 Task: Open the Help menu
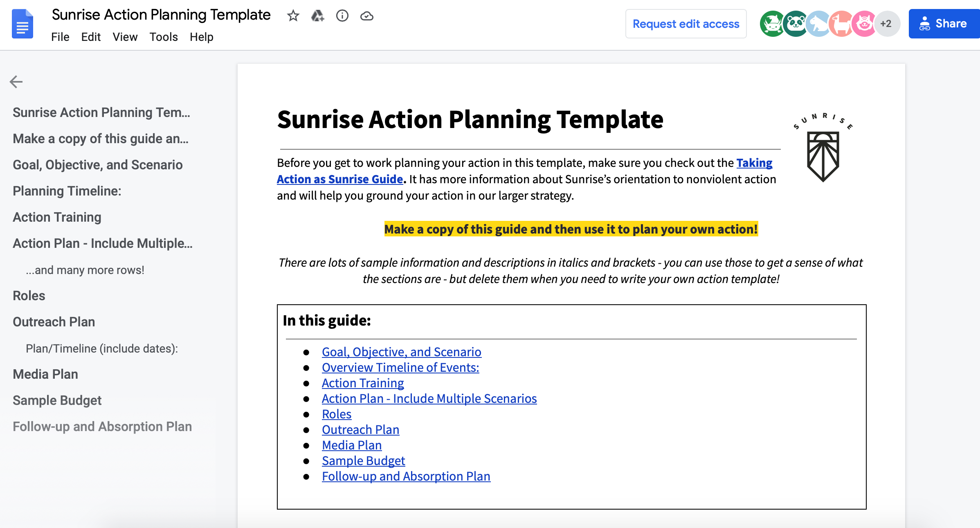pos(202,37)
